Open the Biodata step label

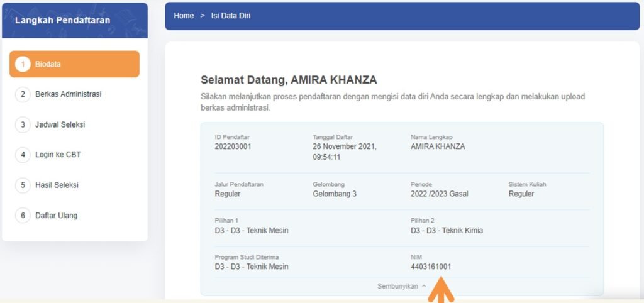(48, 64)
